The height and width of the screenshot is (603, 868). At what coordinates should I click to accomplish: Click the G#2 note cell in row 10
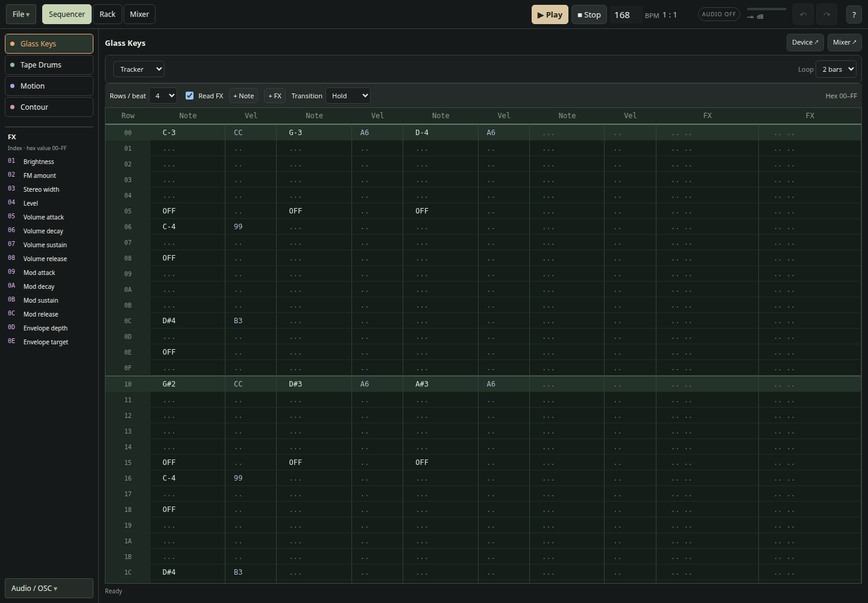click(187, 384)
